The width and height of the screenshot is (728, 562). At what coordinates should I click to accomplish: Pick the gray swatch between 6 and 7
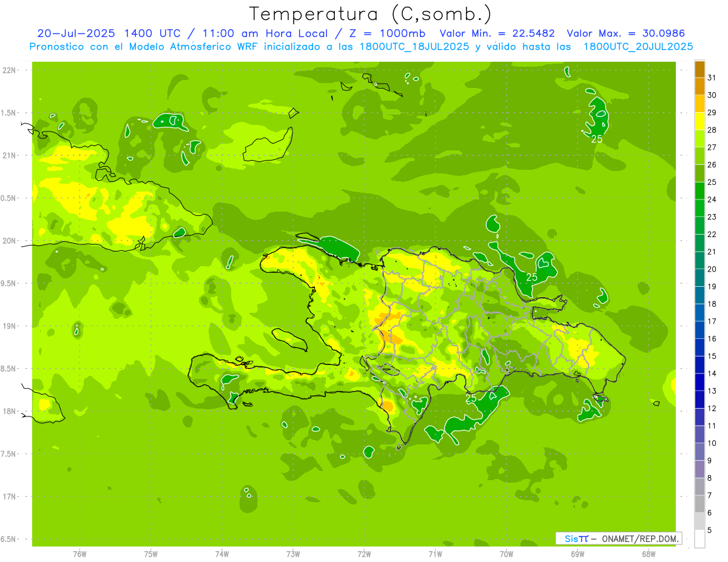[x=699, y=504]
